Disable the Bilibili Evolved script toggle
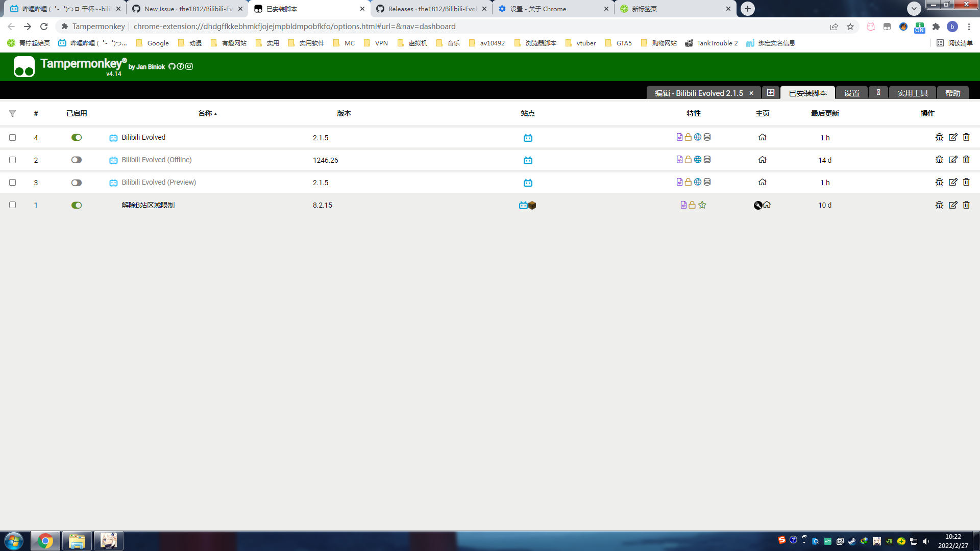Image resolution: width=980 pixels, height=551 pixels. [77, 137]
